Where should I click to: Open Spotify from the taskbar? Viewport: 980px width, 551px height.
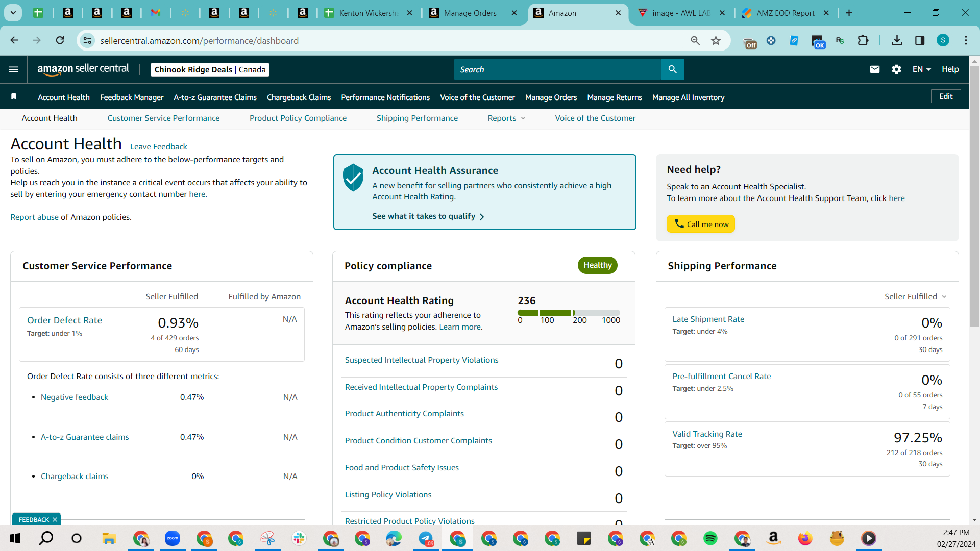coord(710,538)
